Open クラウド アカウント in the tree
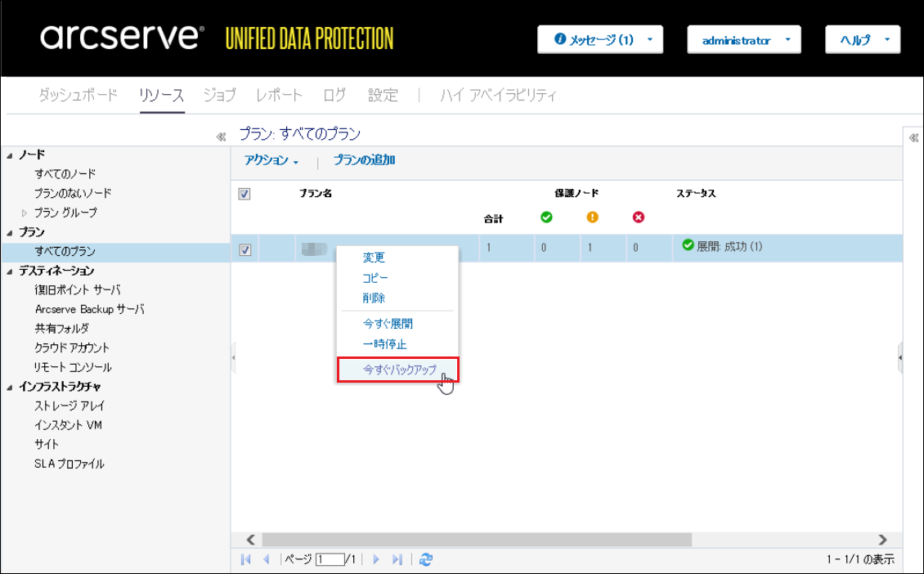 point(72,348)
